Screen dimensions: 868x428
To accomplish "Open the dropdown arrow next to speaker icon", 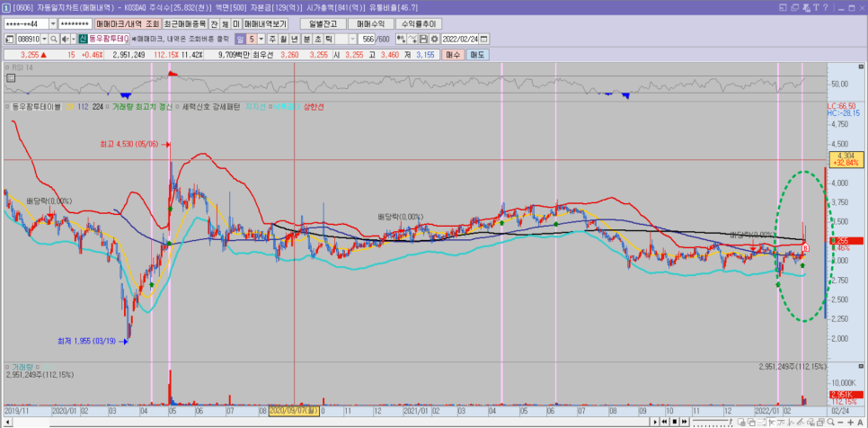I will tap(74, 40).
